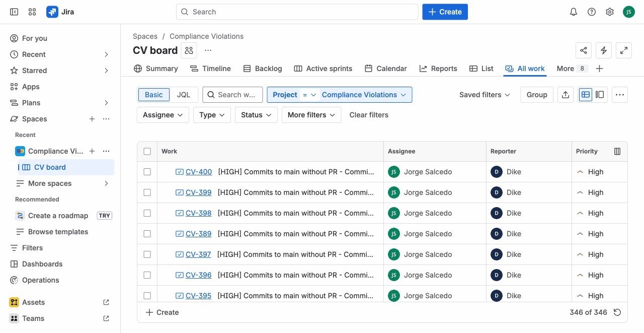The image size is (644, 333).
Task: Open board automation with the lightning icon
Action: [x=603, y=50]
